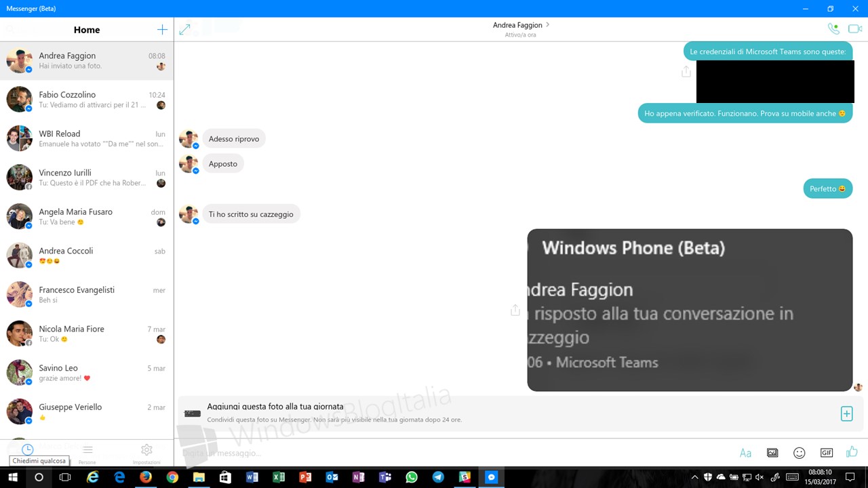Open the Fabio Cozzolino conversation
This screenshot has height=488, width=868.
[87, 100]
